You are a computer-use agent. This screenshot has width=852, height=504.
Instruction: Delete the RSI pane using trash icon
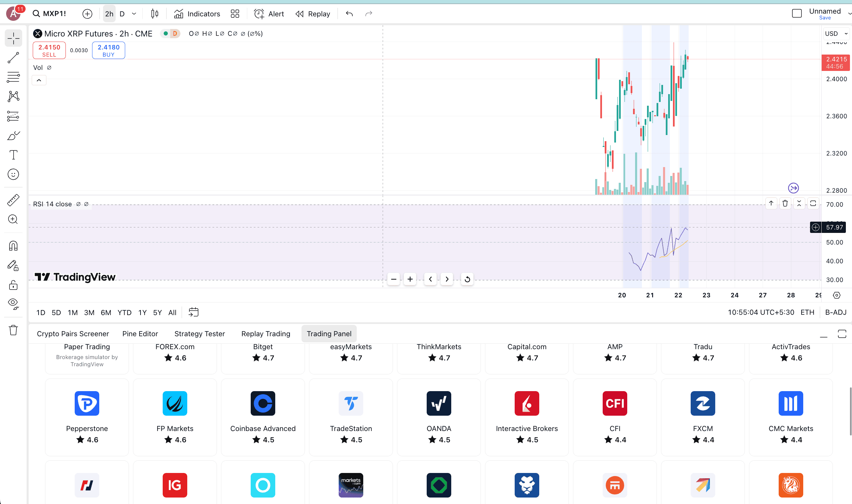tap(785, 204)
